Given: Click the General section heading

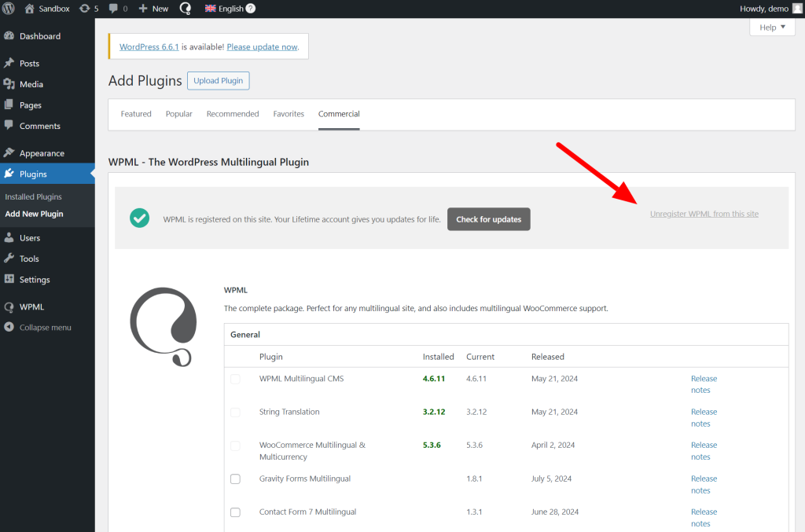Looking at the screenshot, I should pos(245,335).
